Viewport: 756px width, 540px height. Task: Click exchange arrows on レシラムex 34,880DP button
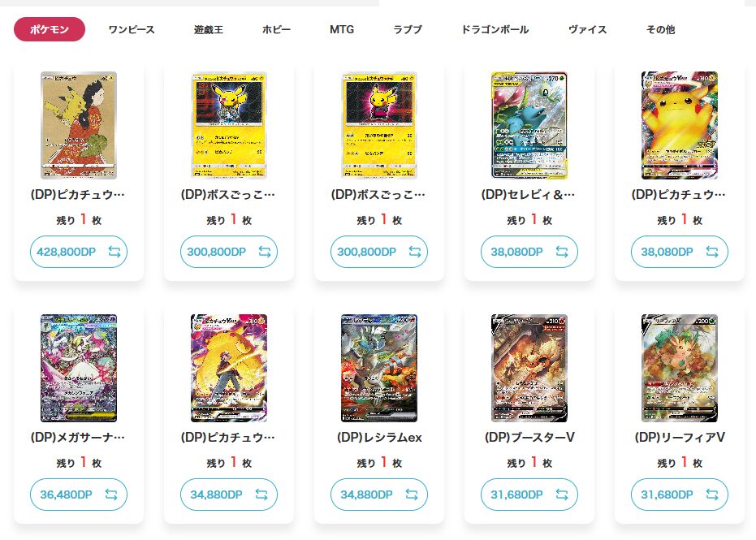[x=412, y=495]
